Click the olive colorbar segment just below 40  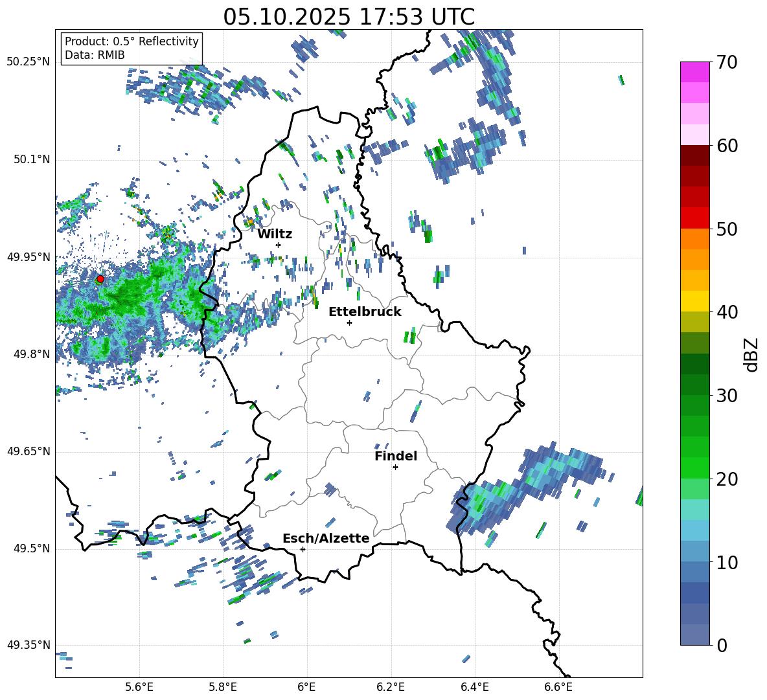(x=694, y=322)
